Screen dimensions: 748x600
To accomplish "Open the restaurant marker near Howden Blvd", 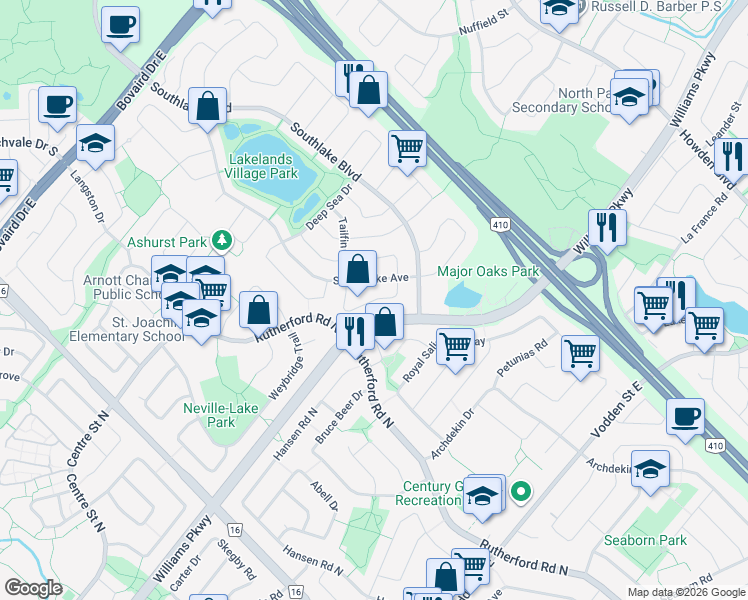I will [733, 158].
